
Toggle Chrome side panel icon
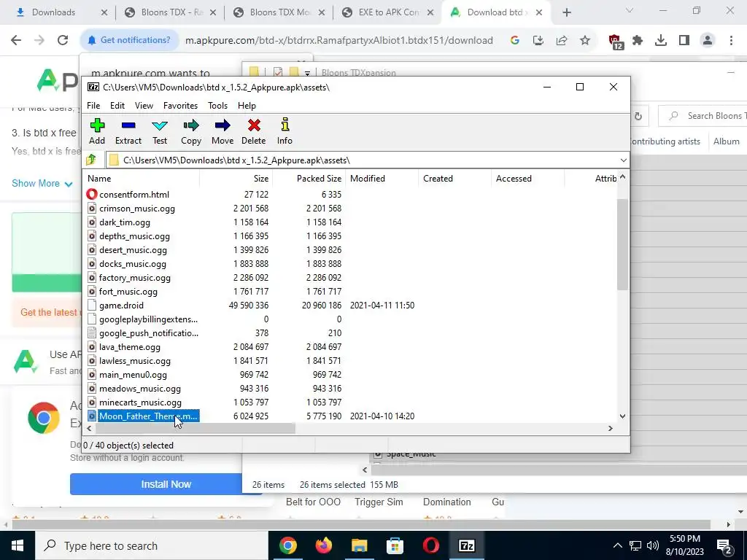tap(684, 41)
